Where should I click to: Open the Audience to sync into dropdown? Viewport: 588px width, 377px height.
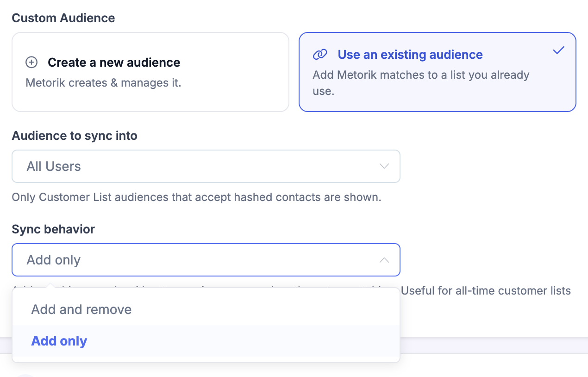206,166
